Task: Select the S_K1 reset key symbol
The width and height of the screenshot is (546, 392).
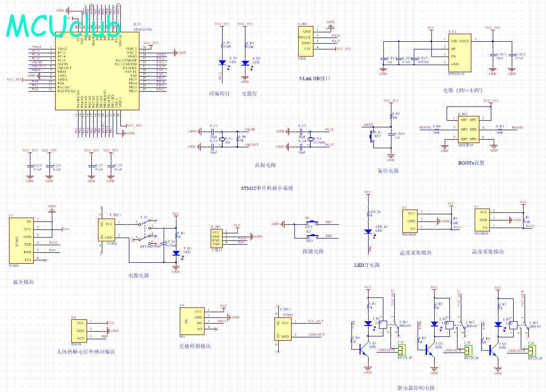Action: [371, 136]
